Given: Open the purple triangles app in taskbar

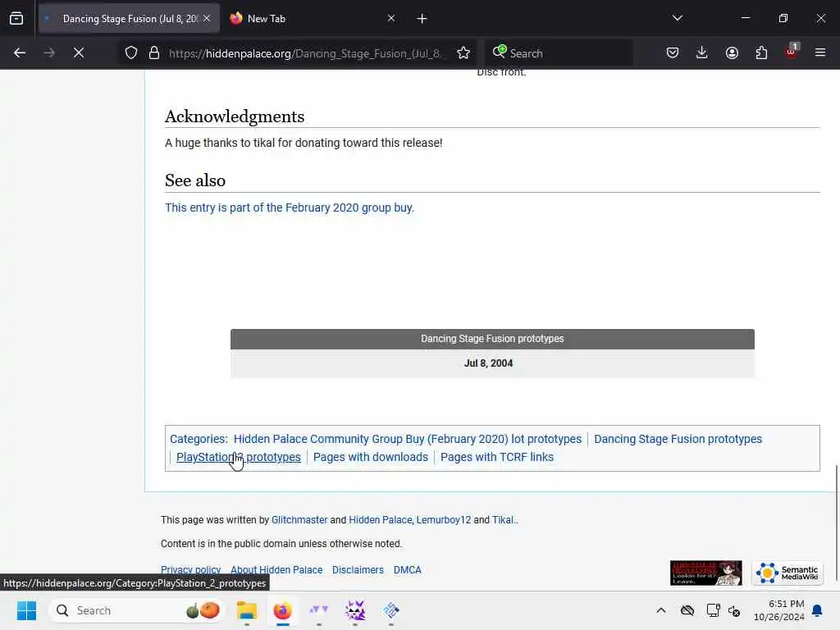Looking at the screenshot, I should [319, 610].
